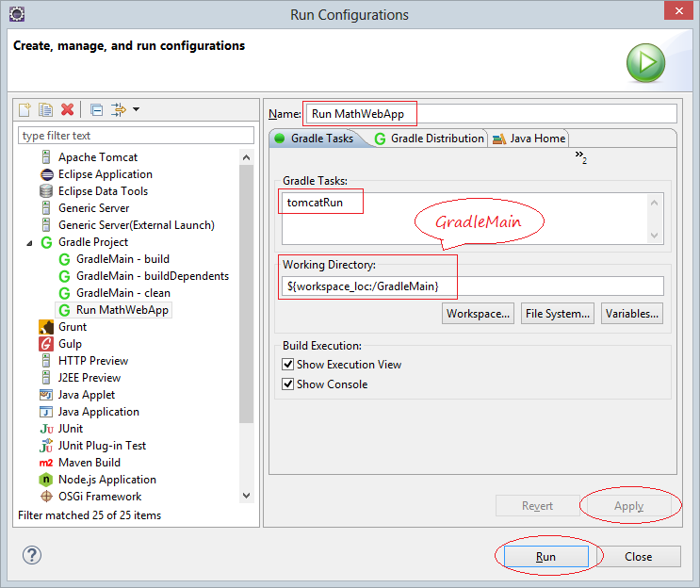Click the J2EE Preview icon
Screen dimensions: 700x588
pyautogui.click(x=46, y=378)
